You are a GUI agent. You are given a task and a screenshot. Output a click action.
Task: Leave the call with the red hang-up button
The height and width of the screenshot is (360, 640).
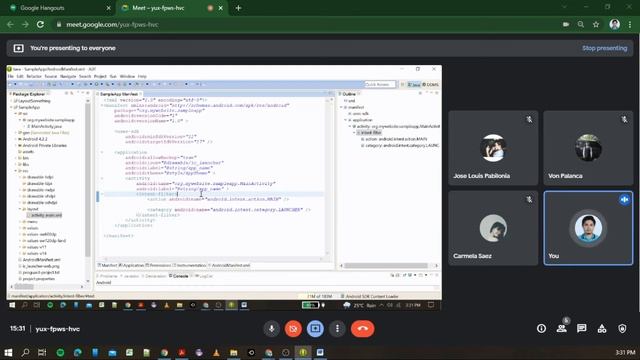pos(362,329)
